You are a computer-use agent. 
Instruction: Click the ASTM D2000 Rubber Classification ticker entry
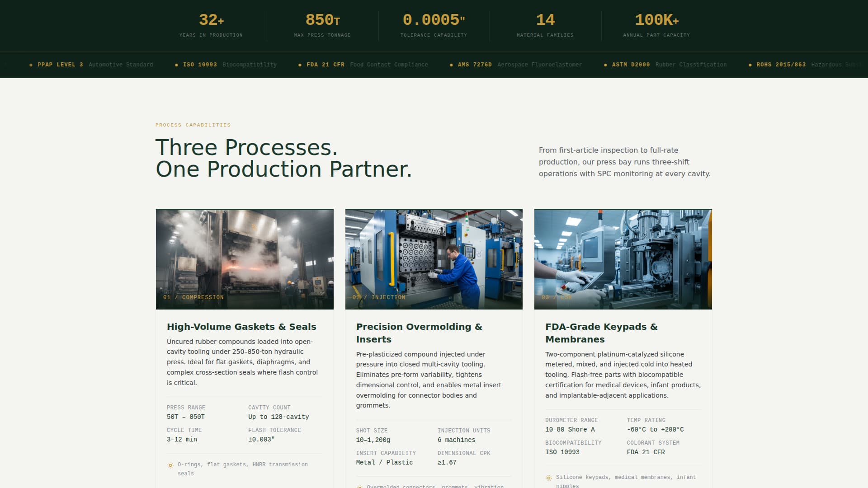665,65
